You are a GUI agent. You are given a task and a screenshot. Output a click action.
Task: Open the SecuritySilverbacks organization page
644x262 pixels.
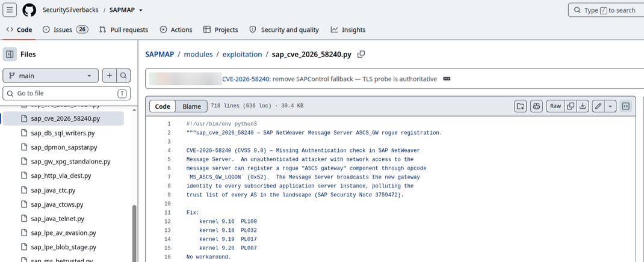tap(70, 10)
